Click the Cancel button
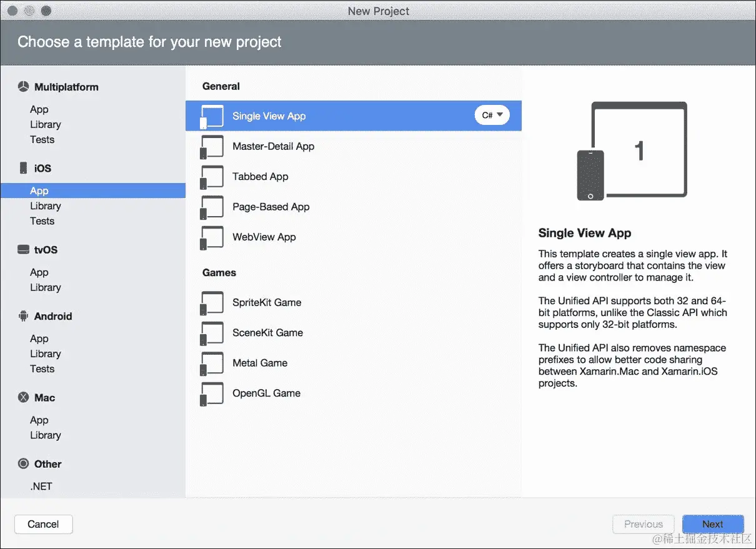 coord(44,524)
